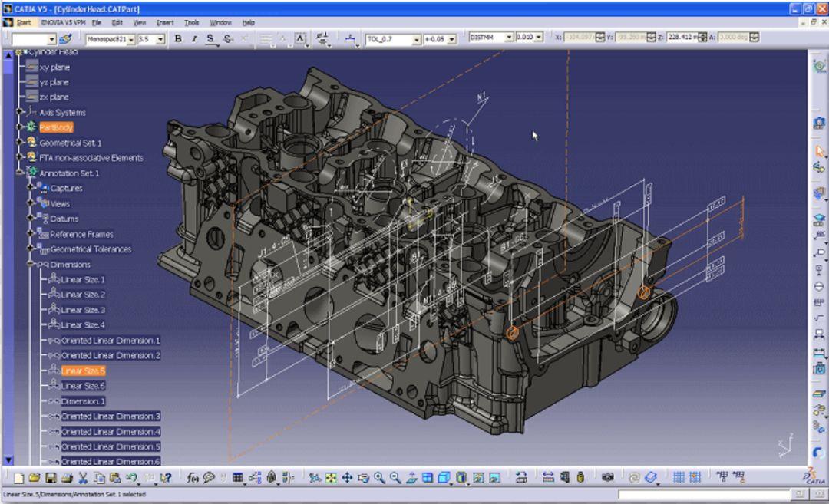829x504 pixels.
Task: Select PartBody in the specification tree
Action: [58, 127]
